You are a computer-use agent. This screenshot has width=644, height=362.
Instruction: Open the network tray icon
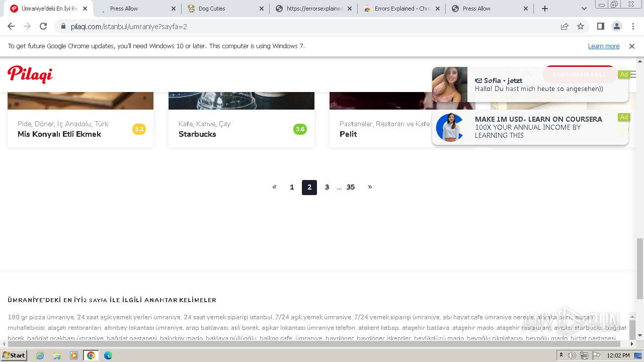pos(584,355)
